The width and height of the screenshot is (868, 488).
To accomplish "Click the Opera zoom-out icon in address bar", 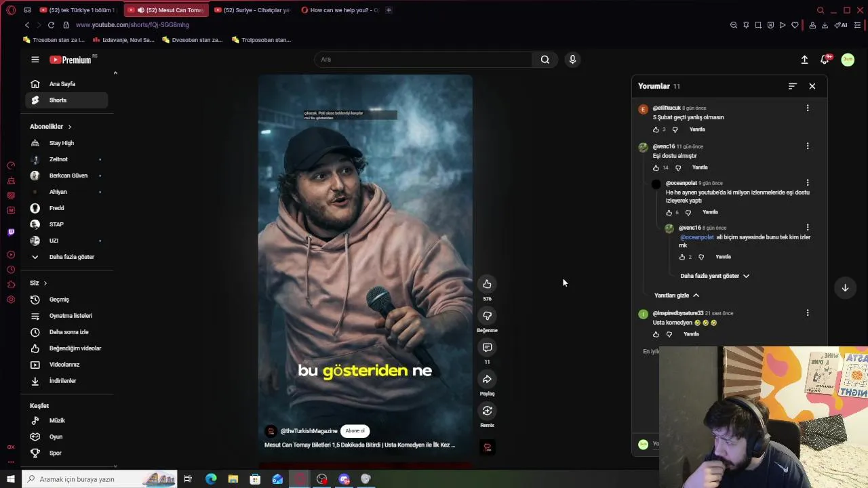I will [x=733, y=25].
